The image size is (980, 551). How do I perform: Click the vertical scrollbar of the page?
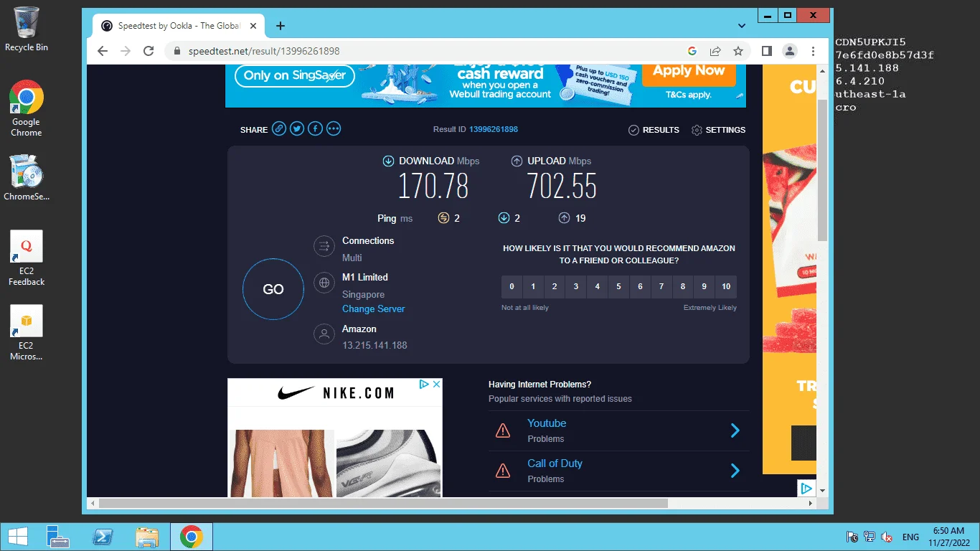coord(823,171)
